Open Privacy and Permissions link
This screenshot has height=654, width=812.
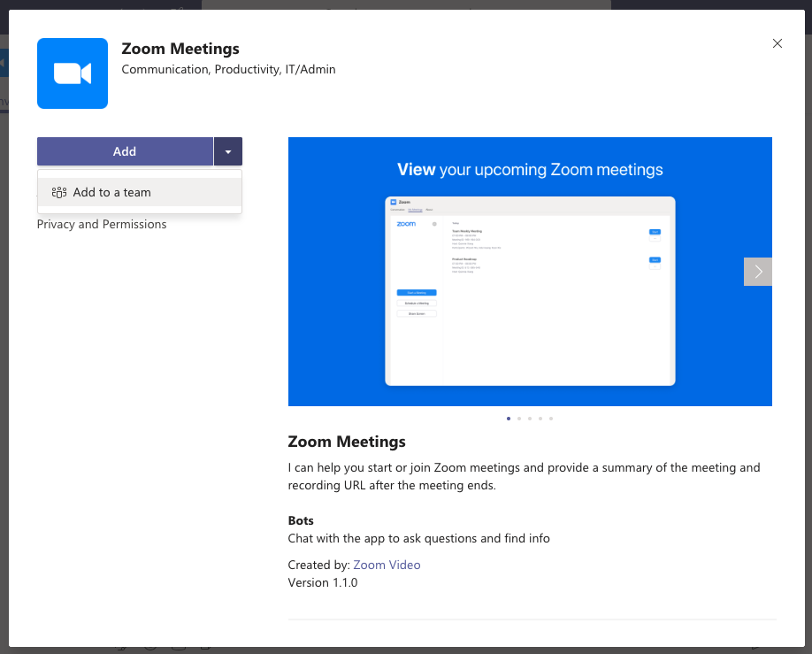coord(102,225)
